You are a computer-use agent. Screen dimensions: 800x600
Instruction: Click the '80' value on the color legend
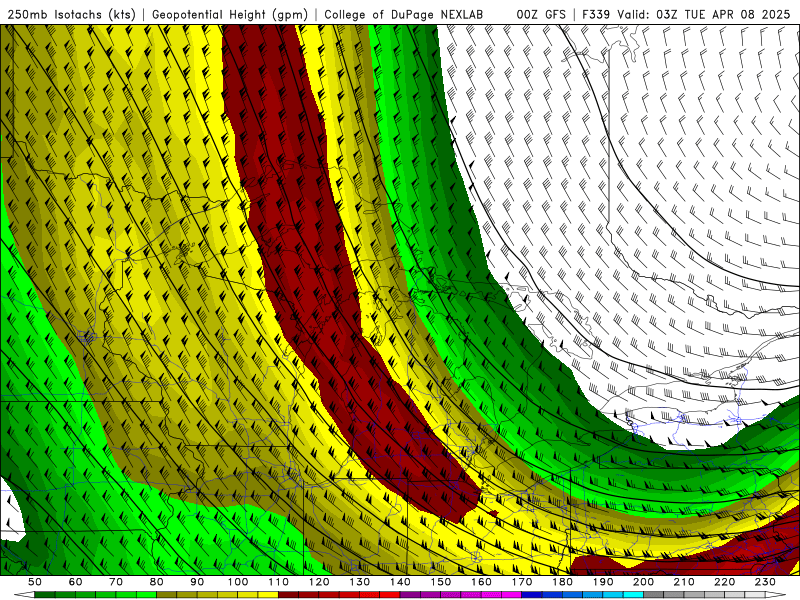[x=156, y=582]
